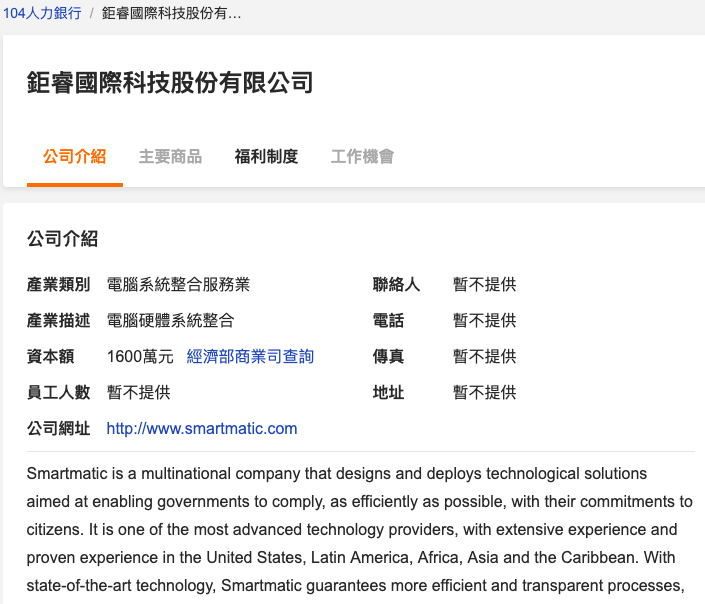
Task: Click the 公司介紹 section heading
Action: (x=62, y=239)
